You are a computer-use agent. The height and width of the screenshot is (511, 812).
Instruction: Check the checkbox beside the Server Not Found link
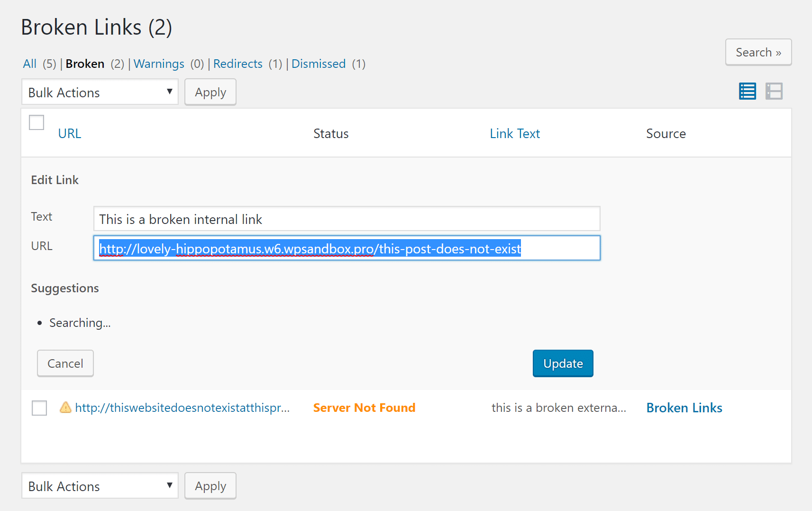tap(39, 408)
